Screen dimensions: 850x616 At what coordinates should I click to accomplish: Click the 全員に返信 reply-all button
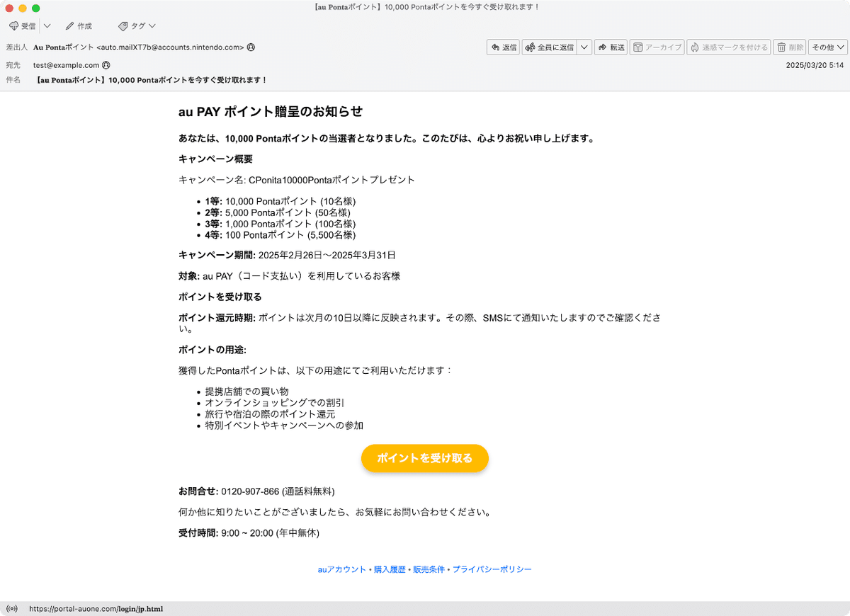tap(549, 47)
